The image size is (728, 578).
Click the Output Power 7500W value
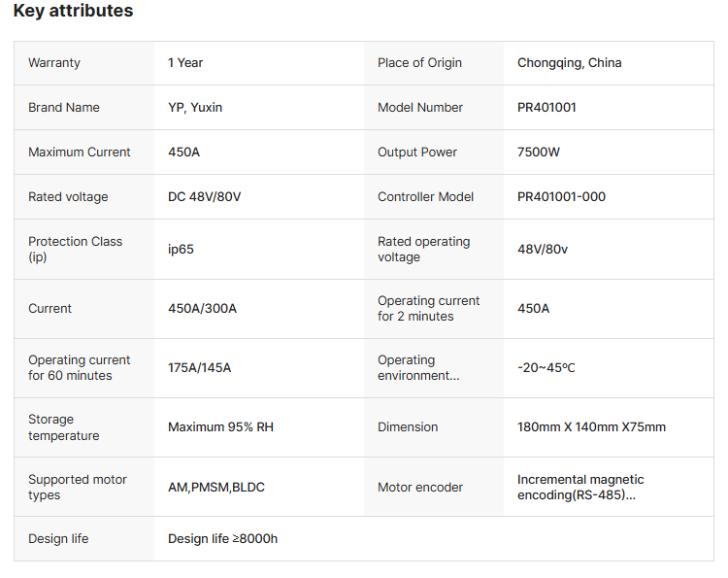(x=539, y=152)
